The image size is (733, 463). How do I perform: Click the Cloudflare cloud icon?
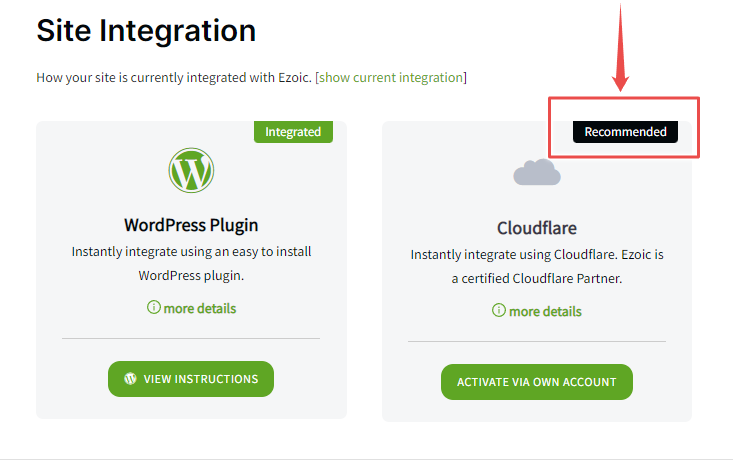(537, 172)
